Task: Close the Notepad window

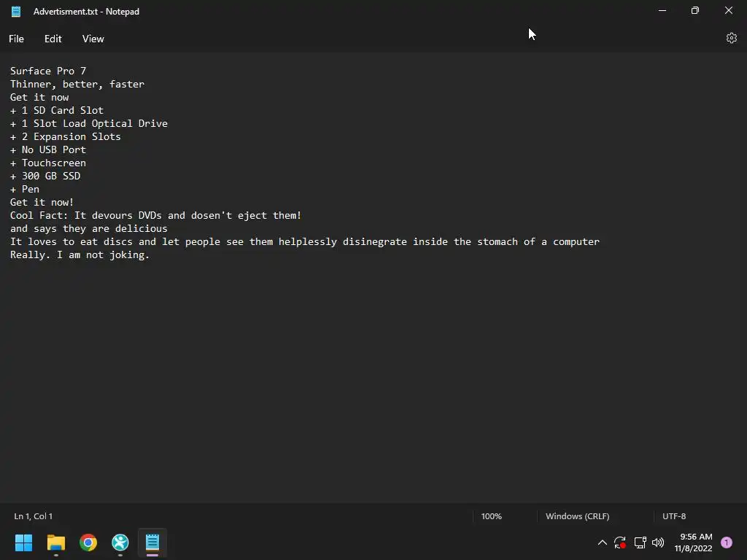Action: click(729, 10)
